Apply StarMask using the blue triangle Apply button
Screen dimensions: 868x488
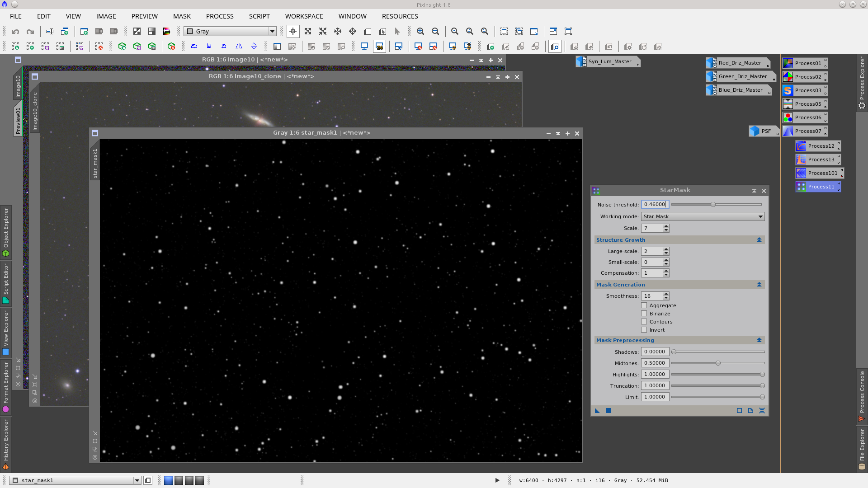click(597, 411)
